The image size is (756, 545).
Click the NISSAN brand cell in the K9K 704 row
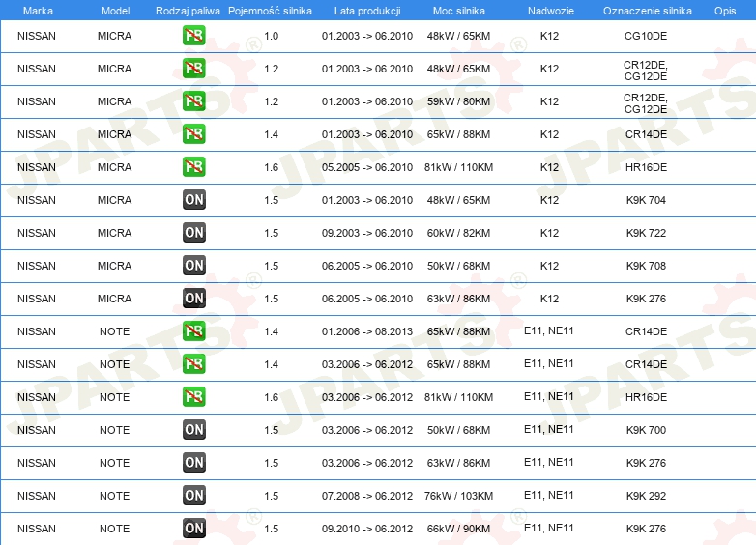[37, 200]
